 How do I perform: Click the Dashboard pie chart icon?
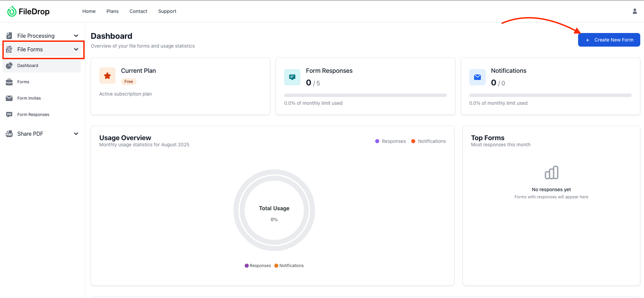click(x=9, y=66)
